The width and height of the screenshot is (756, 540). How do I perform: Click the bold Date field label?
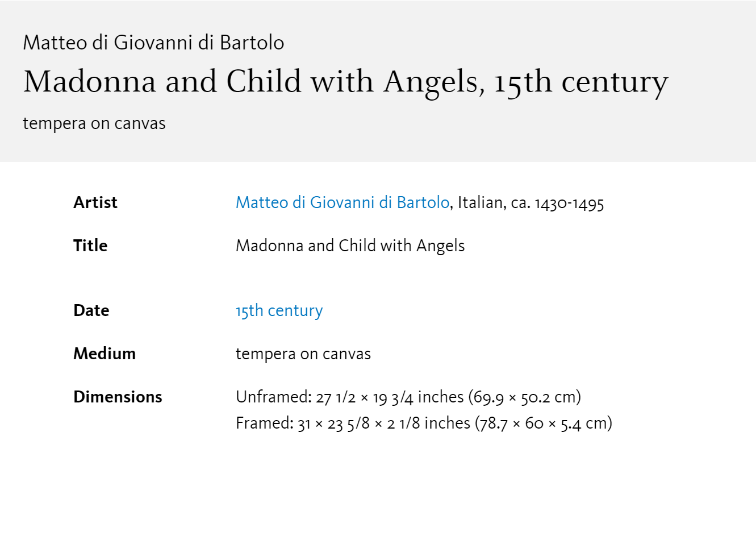[x=91, y=310]
